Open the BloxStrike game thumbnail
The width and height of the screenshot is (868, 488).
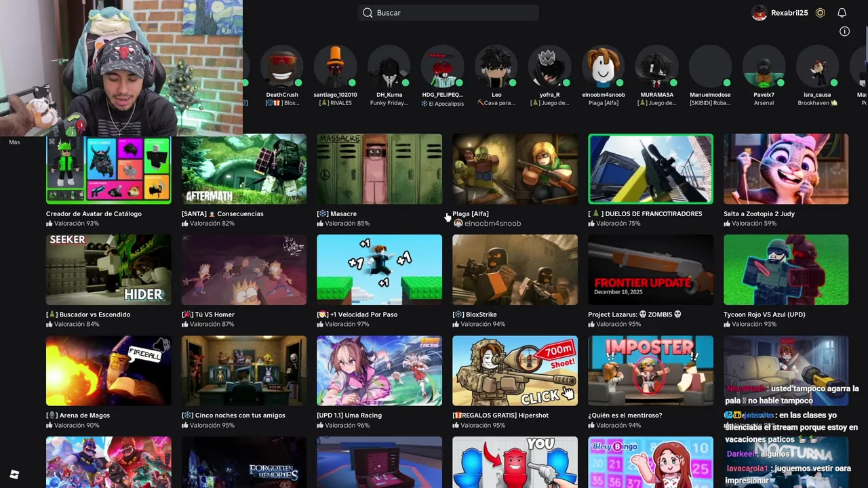515,270
